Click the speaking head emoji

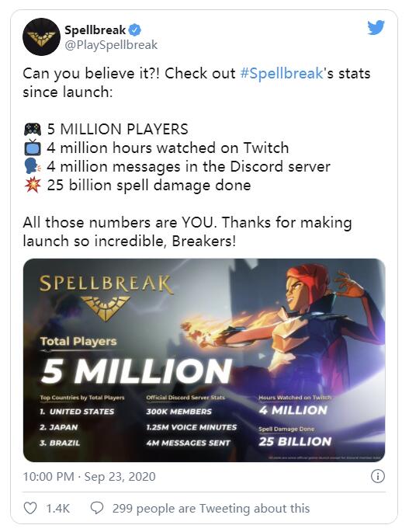point(33,166)
